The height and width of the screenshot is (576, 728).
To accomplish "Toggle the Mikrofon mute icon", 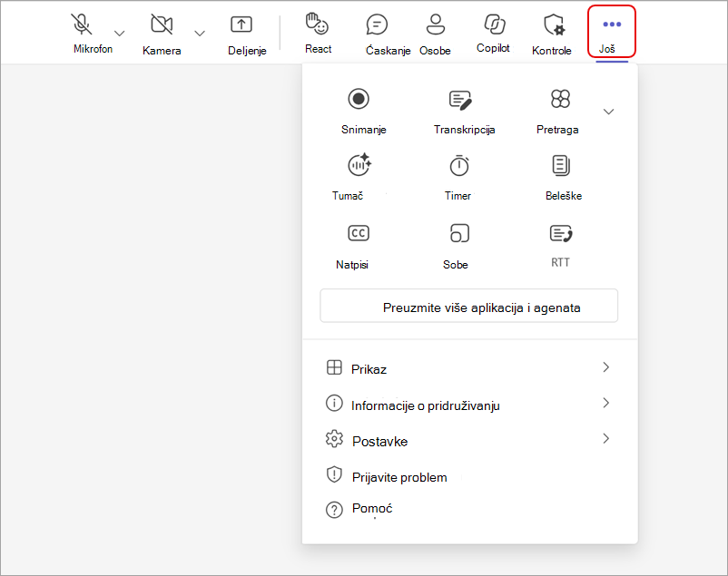I will click(x=82, y=24).
